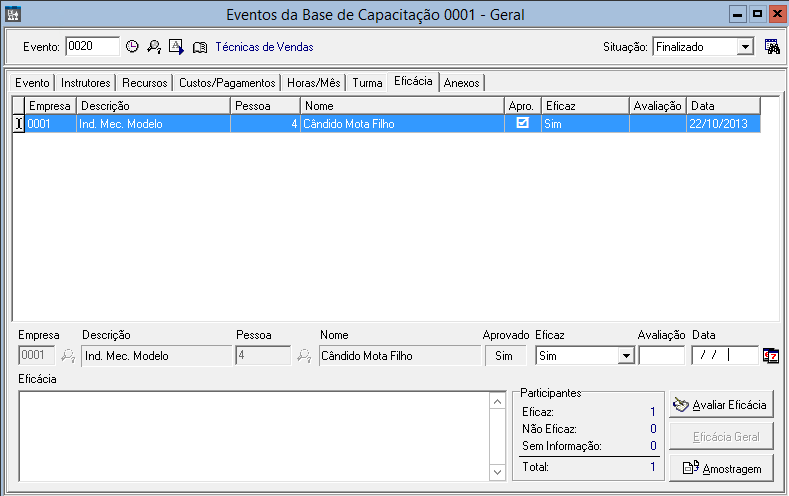Viewport: 789px width, 496px height.
Task: Expand the Situação dropdown
Action: (745, 47)
